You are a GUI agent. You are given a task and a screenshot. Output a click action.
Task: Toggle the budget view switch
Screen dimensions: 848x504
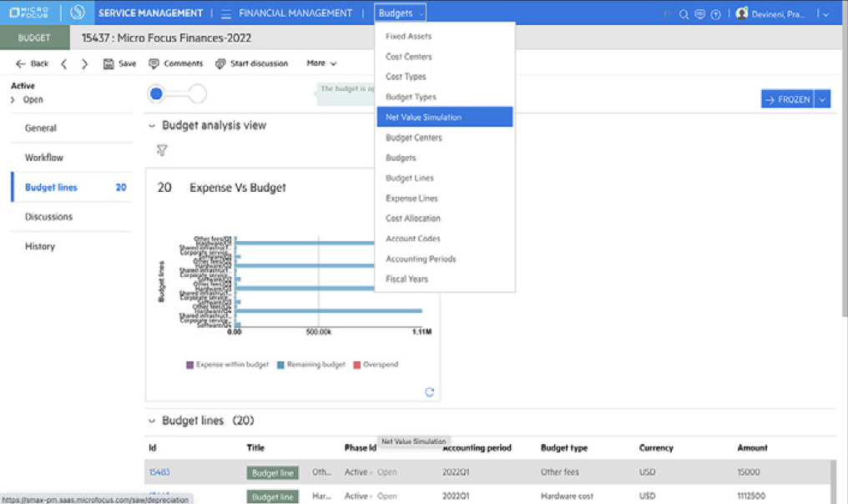177,94
